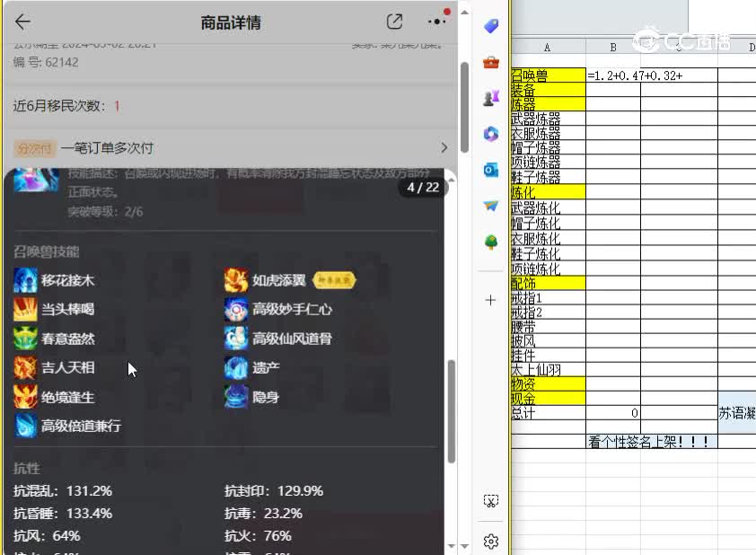
Task: Open the colorful ring sidebar icon
Action: click(490, 134)
